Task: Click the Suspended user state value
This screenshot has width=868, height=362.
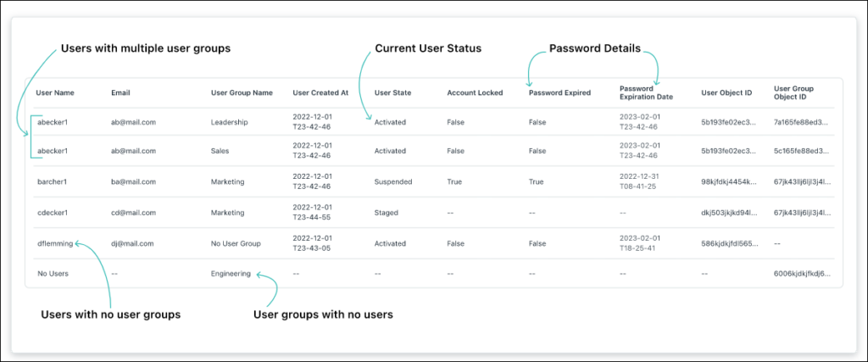Action: [x=393, y=181]
